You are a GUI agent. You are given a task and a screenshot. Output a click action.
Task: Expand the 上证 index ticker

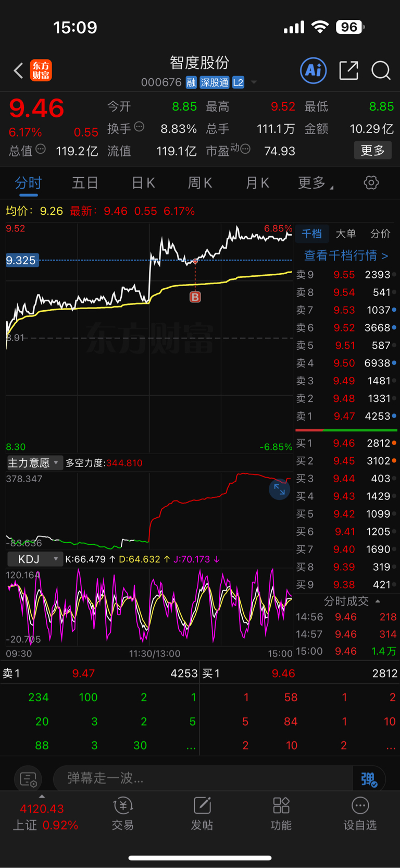click(45, 817)
